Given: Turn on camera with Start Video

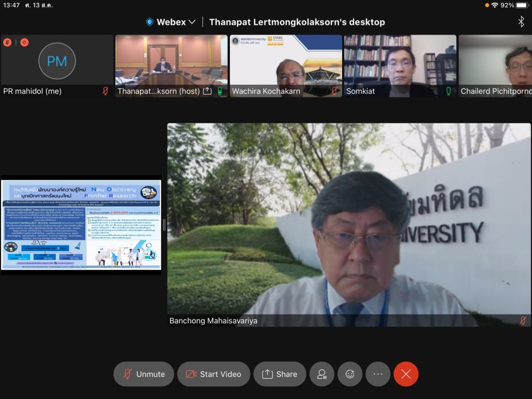Looking at the screenshot, I should click(x=213, y=374).
